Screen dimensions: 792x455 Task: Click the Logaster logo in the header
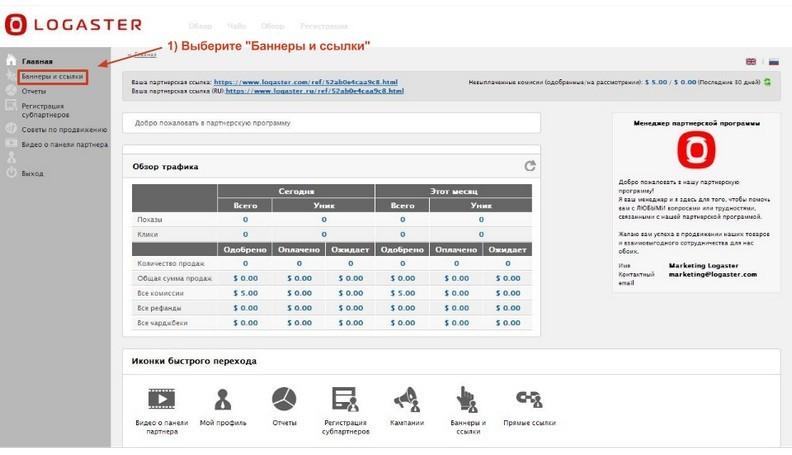73,25
